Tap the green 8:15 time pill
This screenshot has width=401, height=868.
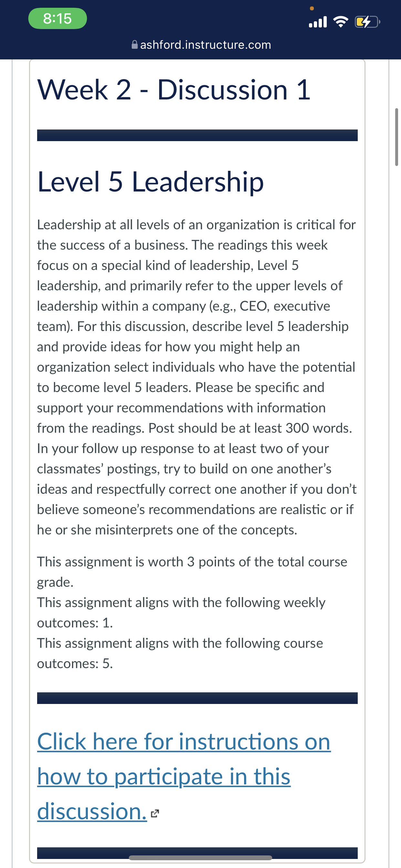(x=57, y=18)
